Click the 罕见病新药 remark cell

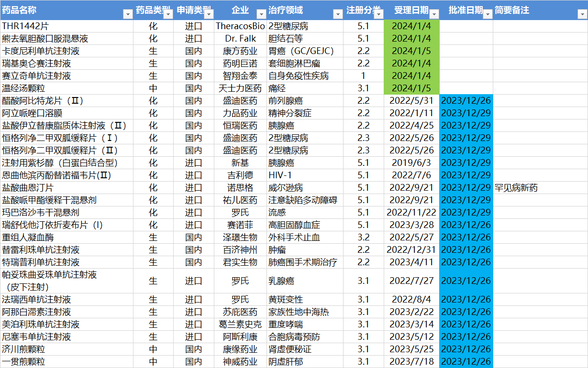(540, 188)
